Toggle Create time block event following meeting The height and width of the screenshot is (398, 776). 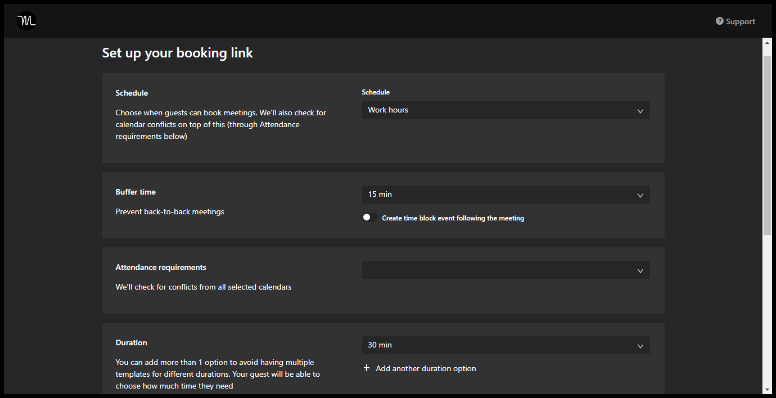click(370, 217)
